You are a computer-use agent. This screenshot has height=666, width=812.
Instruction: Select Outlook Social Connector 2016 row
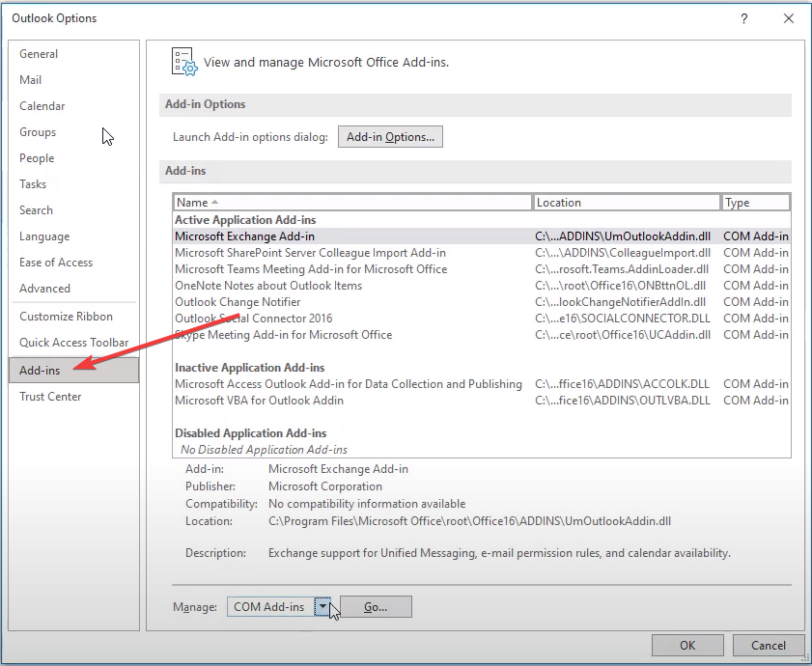point(482,319)
